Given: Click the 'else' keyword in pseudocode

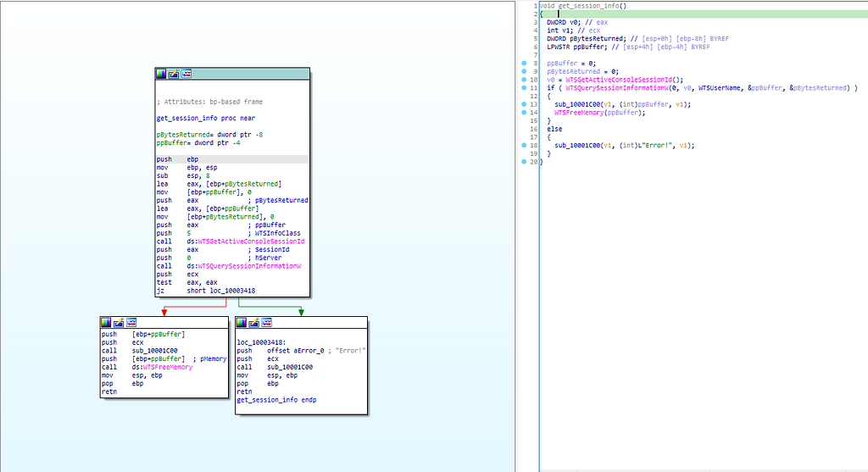Looking at the screenshot, I should point(554,129).
